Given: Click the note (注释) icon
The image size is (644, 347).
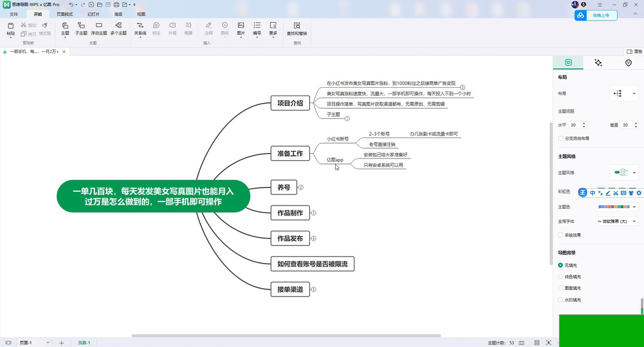Looking at the screenshot, I should point(209,26).
